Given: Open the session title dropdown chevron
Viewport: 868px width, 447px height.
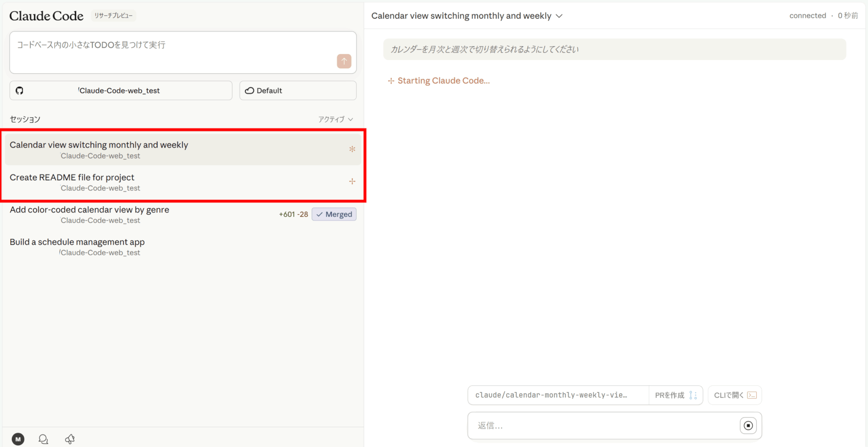Looking at the screenshot, I should (559, 16).
